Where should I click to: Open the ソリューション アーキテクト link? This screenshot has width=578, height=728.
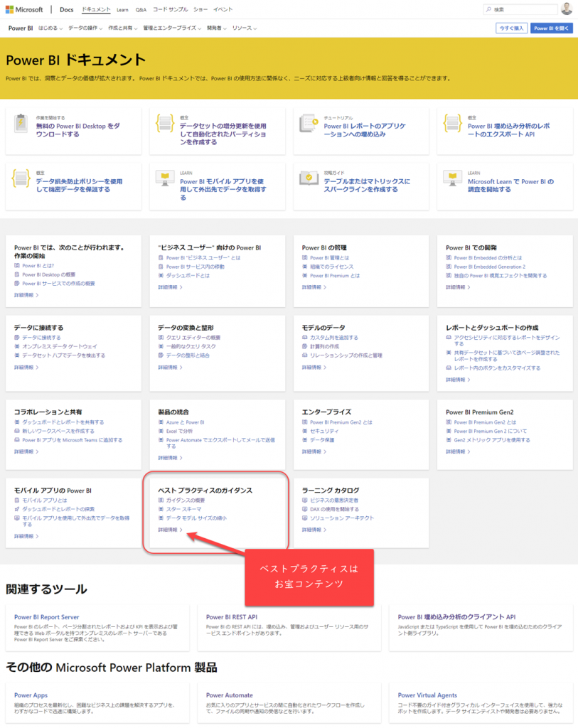[342, 518]
